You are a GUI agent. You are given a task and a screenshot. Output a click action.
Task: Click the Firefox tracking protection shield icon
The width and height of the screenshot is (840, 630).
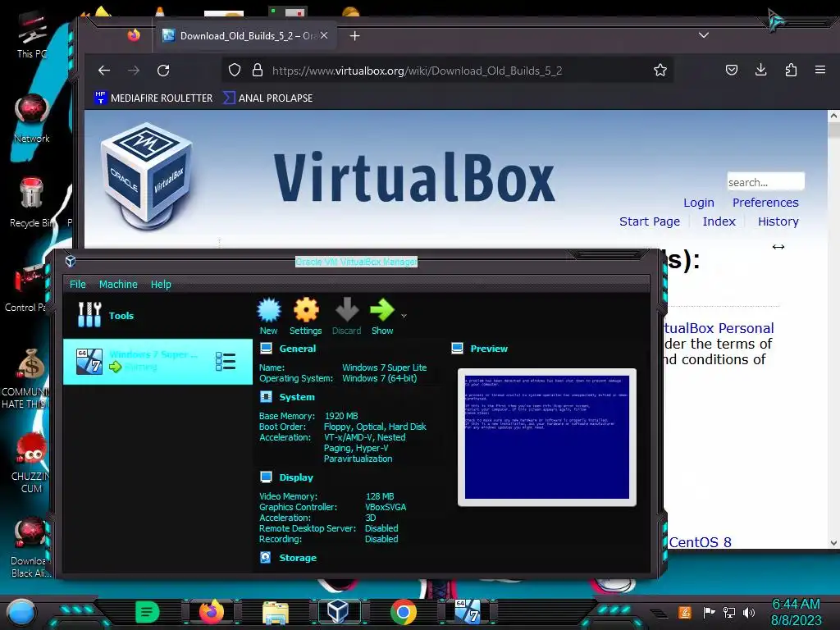(235, 71)
